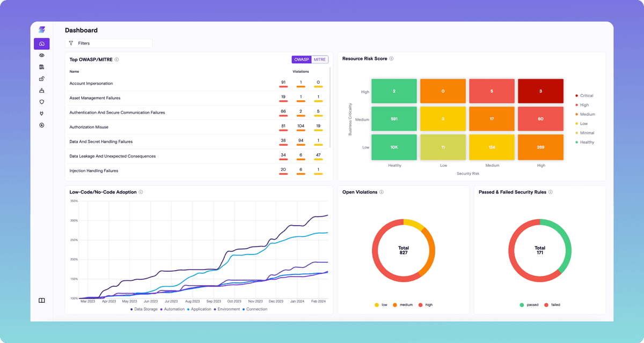Viewport: 644px width, 343px height.
Task: Click the eye icon in the sidebar
Action: 42,55
